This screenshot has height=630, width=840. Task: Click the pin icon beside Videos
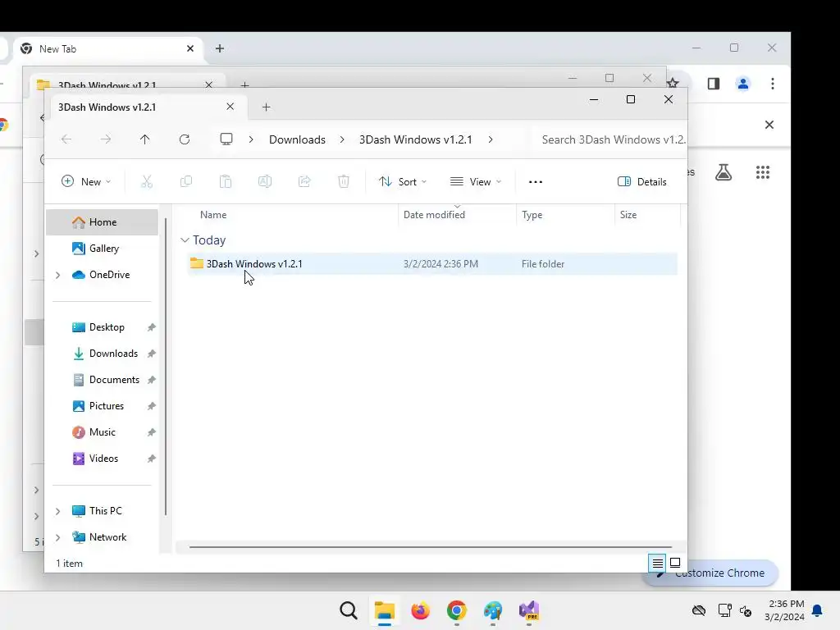click(x=152, y=459)
